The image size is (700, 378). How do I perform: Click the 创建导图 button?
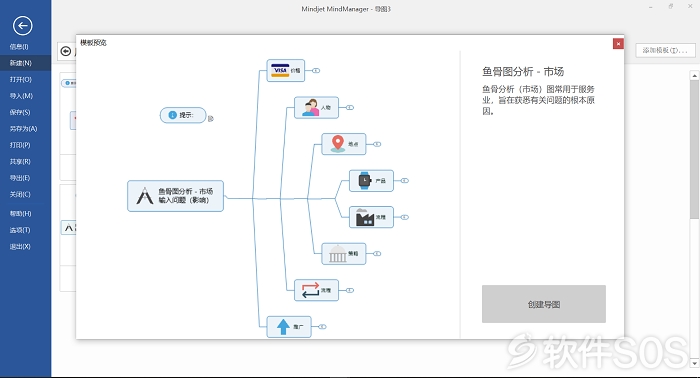point(544,304)
